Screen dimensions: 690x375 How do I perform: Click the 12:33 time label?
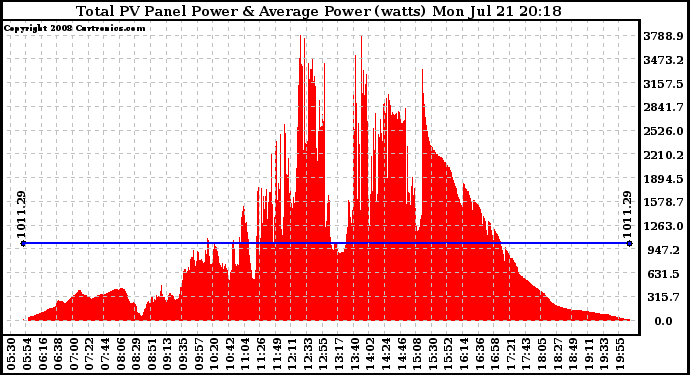click(x=308, y=354)
